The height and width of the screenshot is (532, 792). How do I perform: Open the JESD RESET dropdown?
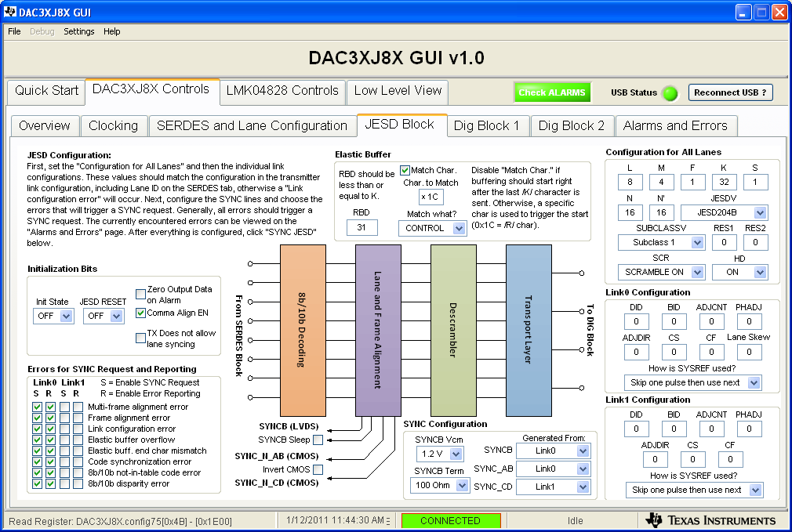coord(103,316)
